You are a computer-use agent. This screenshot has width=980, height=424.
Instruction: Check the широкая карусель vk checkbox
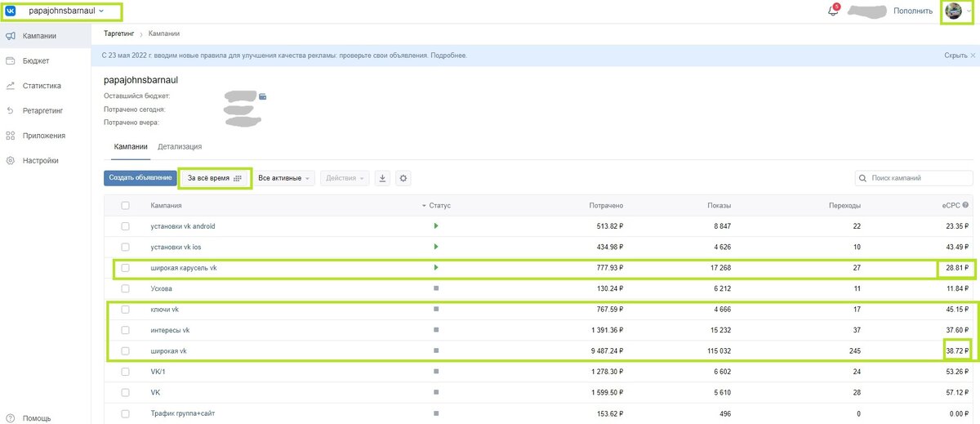tap(125, 267)
